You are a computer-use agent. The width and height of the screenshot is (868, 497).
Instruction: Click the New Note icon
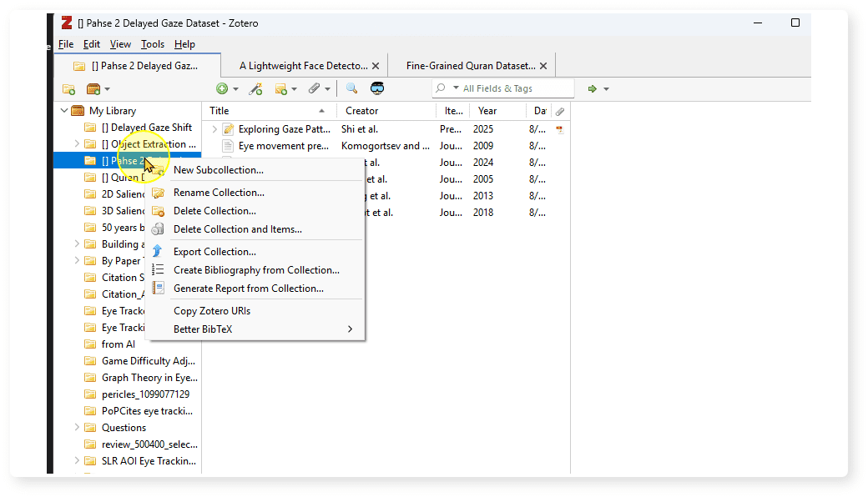[281, 89]
